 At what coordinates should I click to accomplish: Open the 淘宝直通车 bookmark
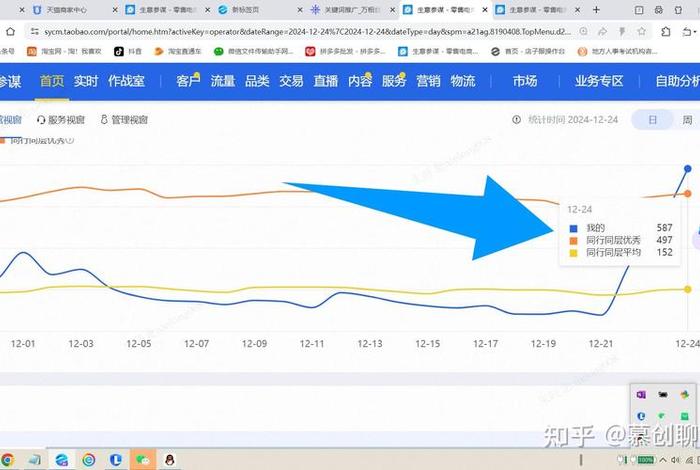[x=178, y=51]
